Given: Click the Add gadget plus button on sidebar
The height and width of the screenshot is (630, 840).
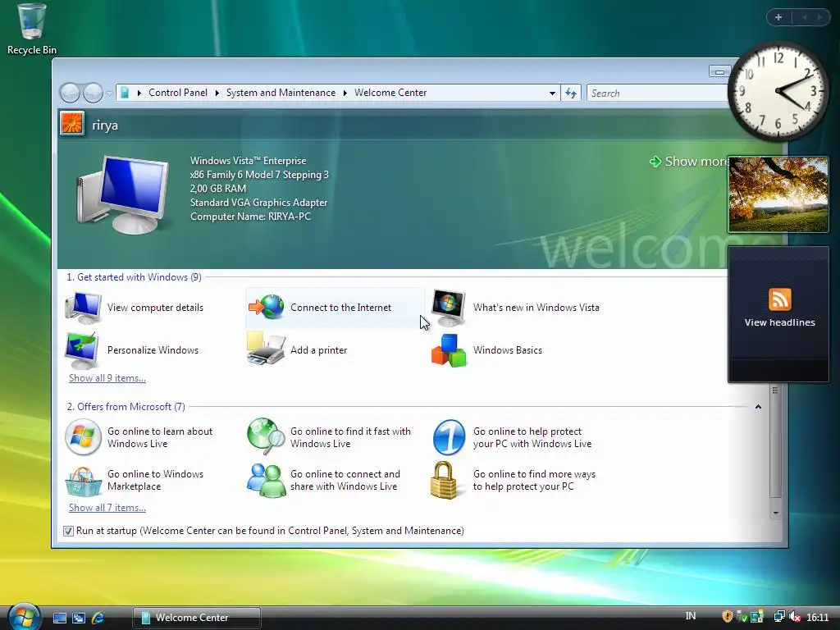Looking at the screenshot, I should (x=778, y=17).
